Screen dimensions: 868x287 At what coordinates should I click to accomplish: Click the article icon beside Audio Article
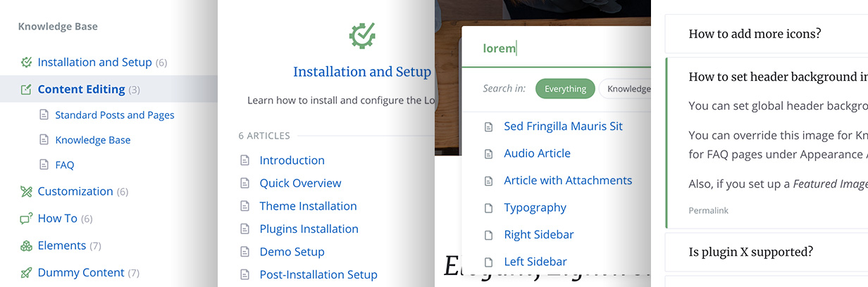(x=488, y=154)
